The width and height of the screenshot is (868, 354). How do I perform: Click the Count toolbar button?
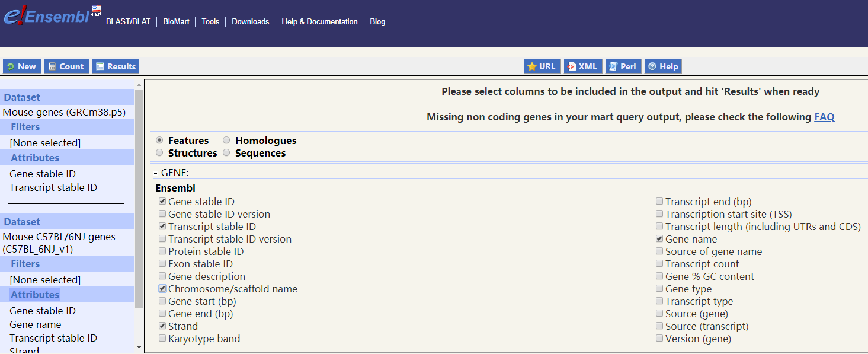66,66
